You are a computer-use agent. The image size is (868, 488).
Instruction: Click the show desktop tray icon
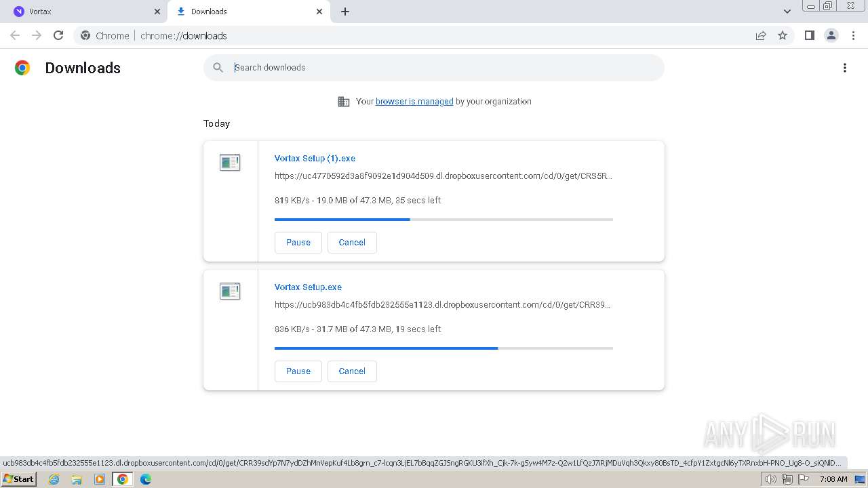860,479
